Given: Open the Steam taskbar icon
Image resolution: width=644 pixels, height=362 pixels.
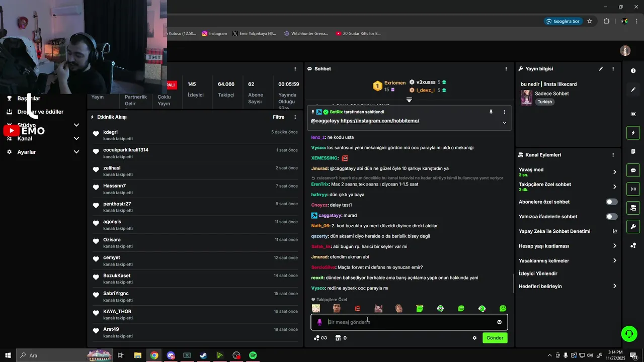Looking at the screenshot, I should pyautogui.click(x=203, y=355).
